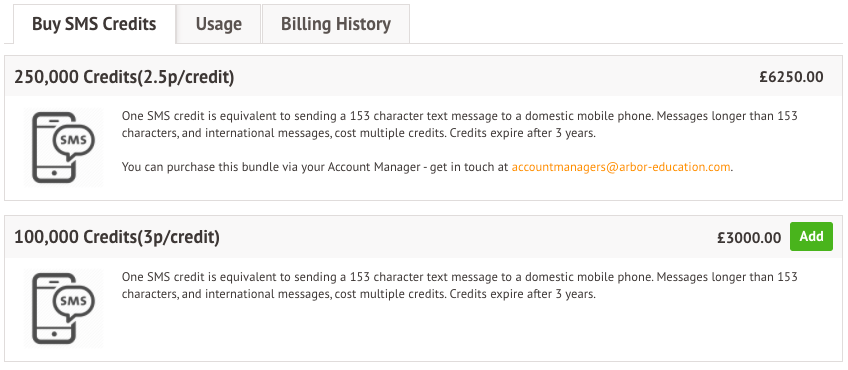Open the accountmanagers@arbor-education.com email link
The height and width of the screenshot is (370, 848).
tap(621, 167)
